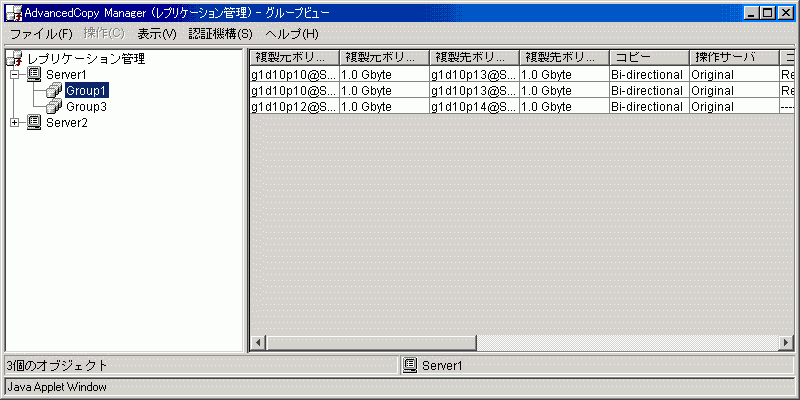Viewport: 800px width, 400px height.
Task: Minimize the AdvancedCopy Manager window
Action: click(750, 14)
